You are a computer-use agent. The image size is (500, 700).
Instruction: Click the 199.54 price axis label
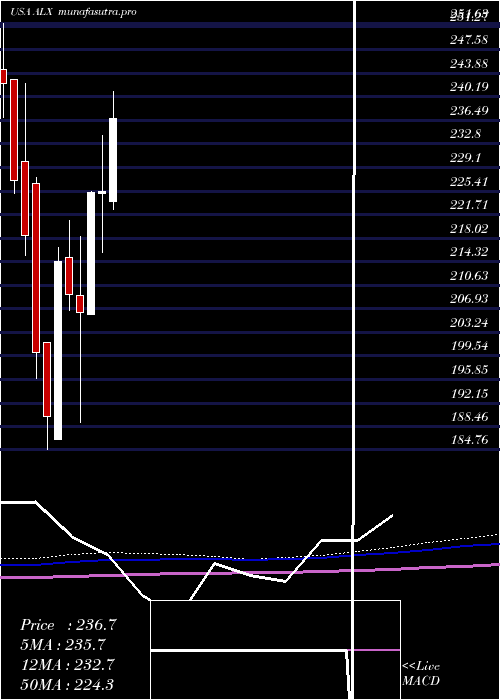pos(469,346)
